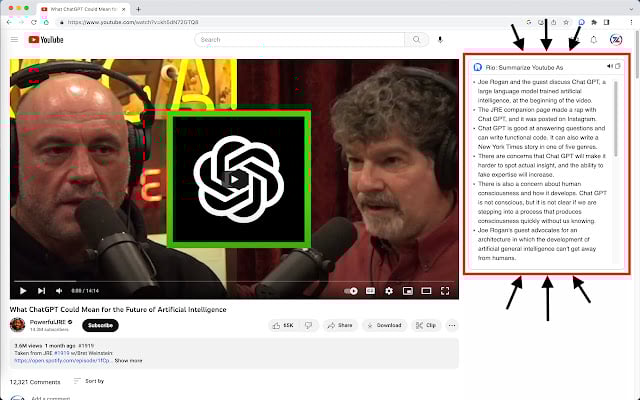Image resolution: width=640 pixels, height=400 pixels.
Task: Toggle autoplay switch in player
Action: (x=351, y=290)
